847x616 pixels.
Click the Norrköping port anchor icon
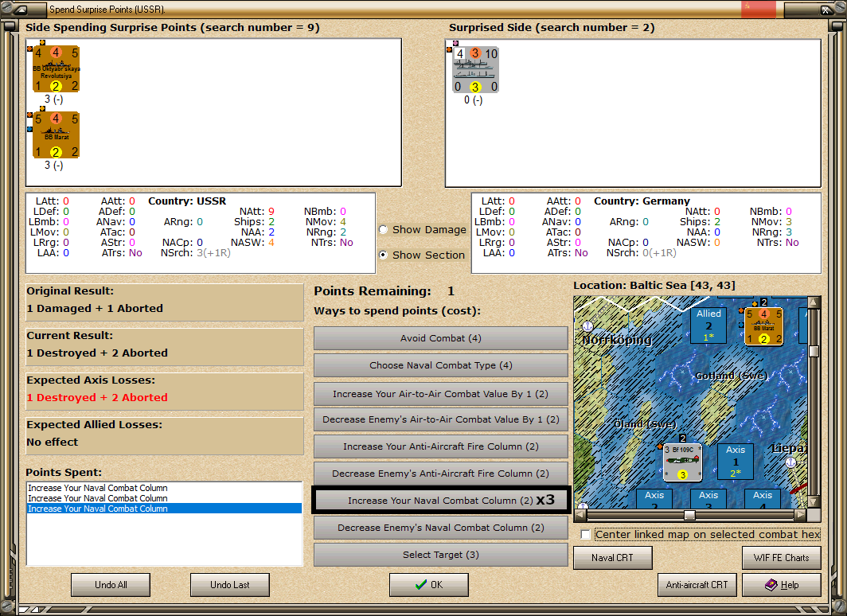click(x=587, y=326)
